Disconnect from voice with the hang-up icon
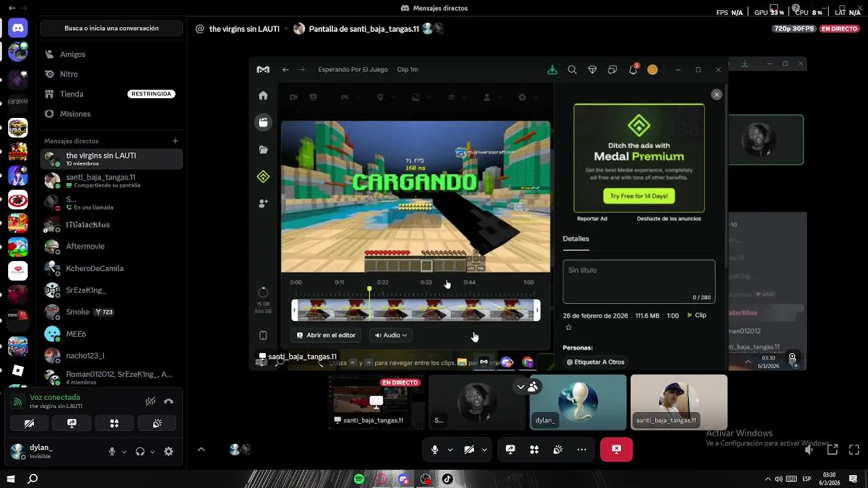 (169, 401)
